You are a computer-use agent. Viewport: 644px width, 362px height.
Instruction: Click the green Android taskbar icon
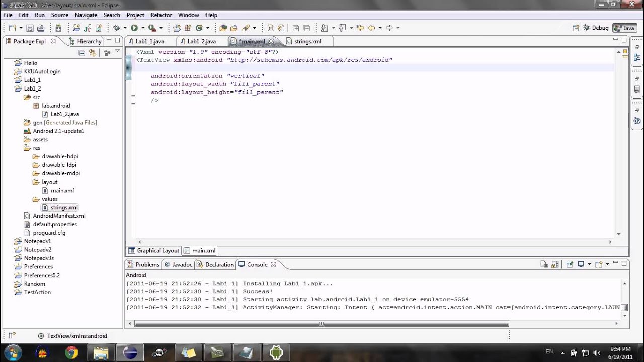click(276, 352)
